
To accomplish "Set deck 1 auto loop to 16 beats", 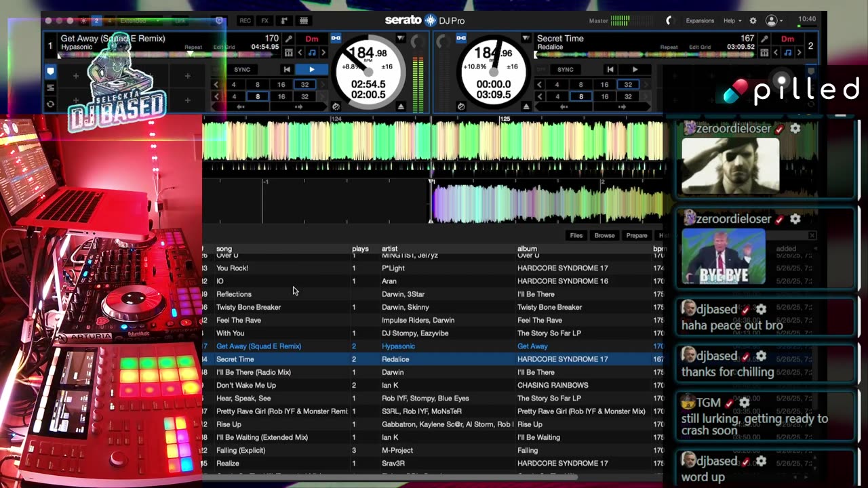I will click(x=281, y=85).
